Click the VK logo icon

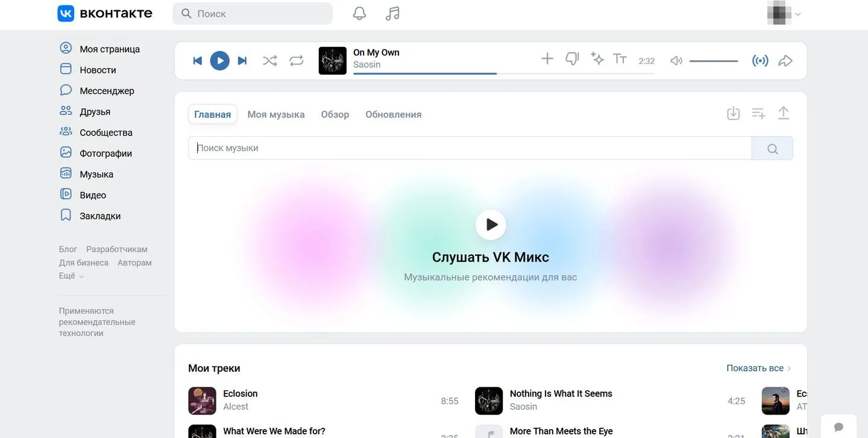[x=66, y=13]
